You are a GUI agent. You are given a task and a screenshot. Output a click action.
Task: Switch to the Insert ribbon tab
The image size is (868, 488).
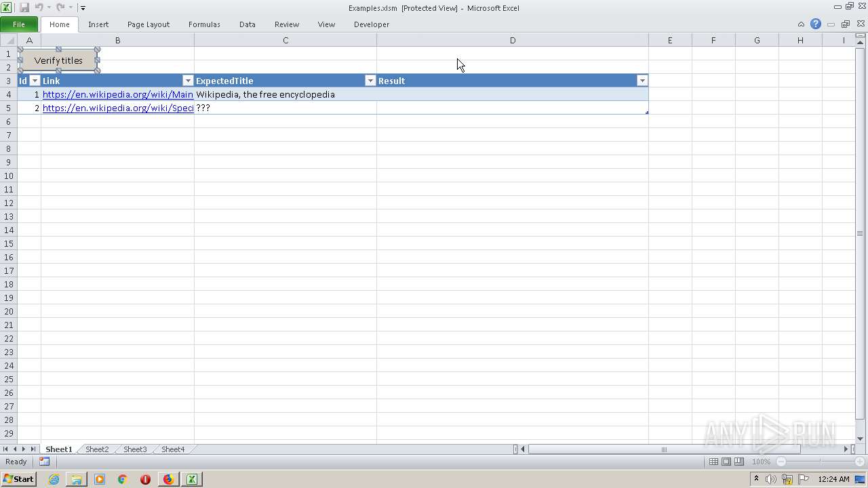click(x=98, y=24)
